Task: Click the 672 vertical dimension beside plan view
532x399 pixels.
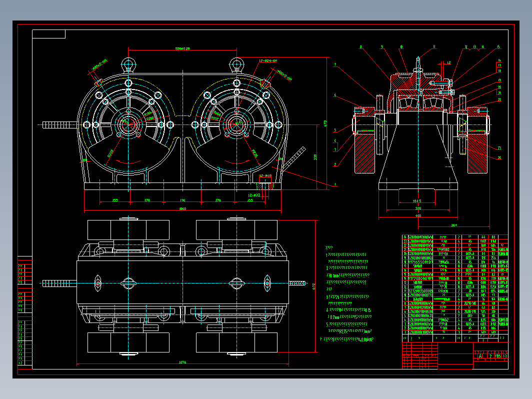Action: pos(314,287)
